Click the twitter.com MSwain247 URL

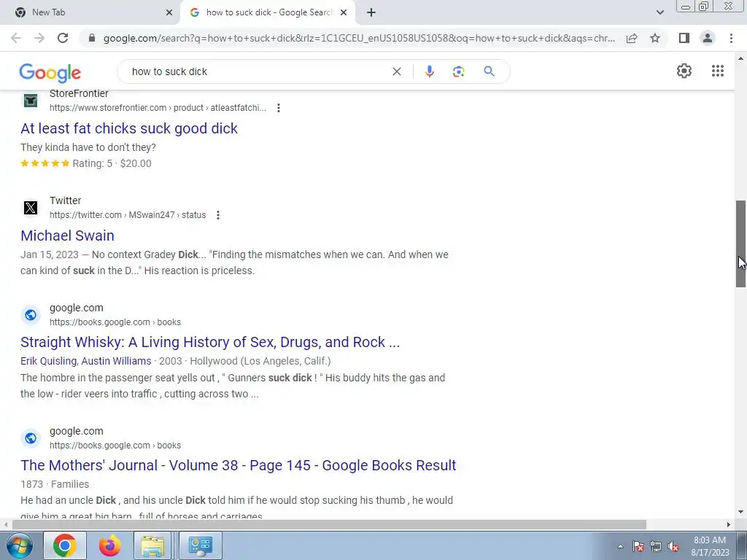128,215
